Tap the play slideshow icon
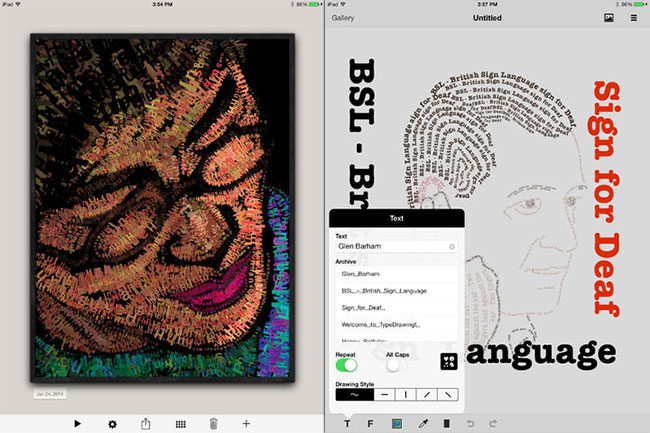The height and width of the screenshot is (433, 650). [x=77, y=423]
